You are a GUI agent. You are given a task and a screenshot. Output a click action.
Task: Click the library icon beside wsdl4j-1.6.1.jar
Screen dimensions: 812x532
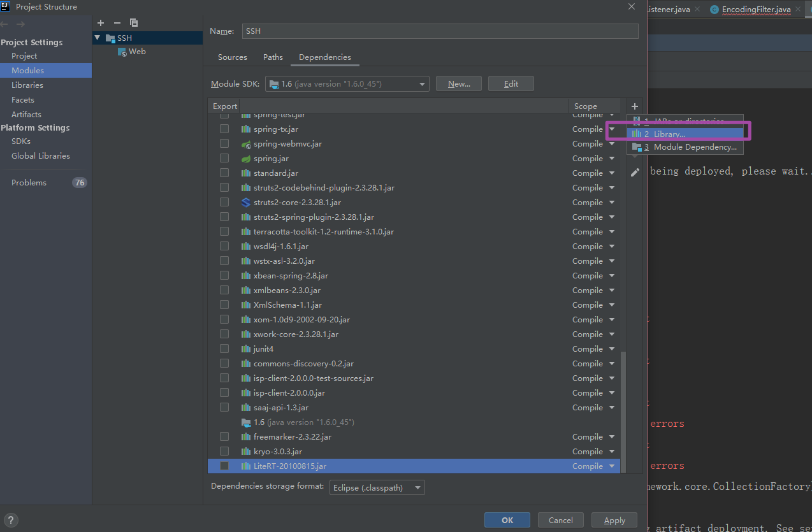[x=246, y=247]
